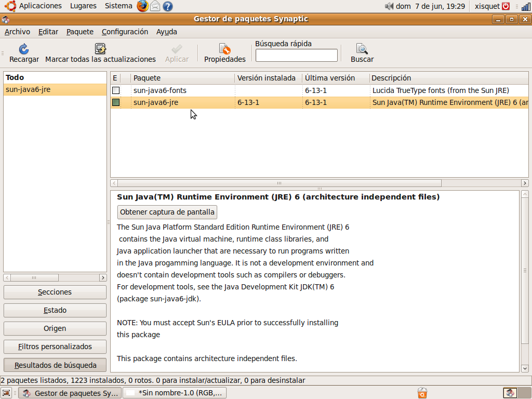This screenshot has width=532, height=399.
Task: Toggle the sun-java6-fonts status checkbox
Action: 116,90
